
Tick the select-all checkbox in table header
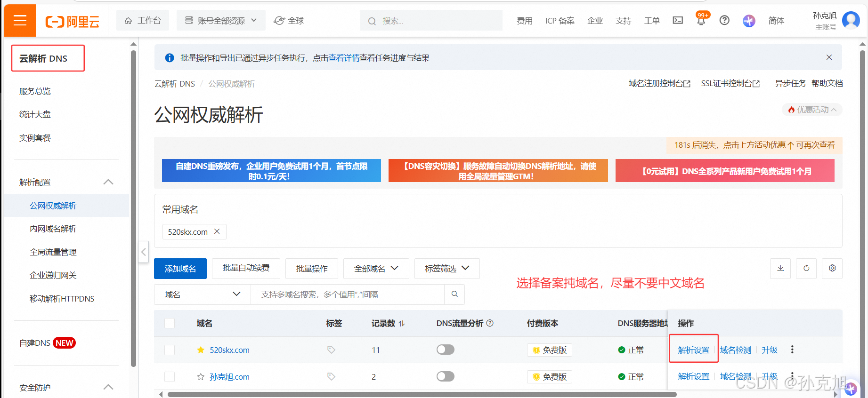pos(170,323)
